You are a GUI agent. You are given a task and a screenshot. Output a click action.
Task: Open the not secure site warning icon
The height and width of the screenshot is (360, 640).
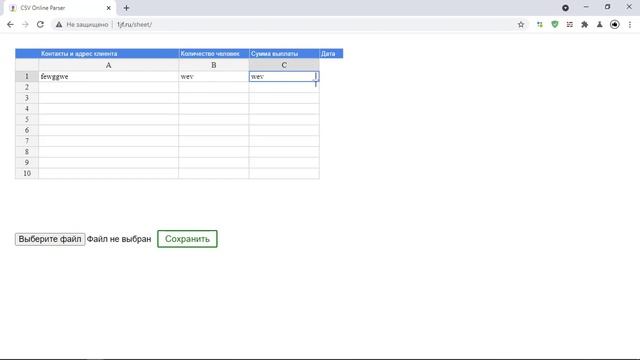[x=59, y=24]
